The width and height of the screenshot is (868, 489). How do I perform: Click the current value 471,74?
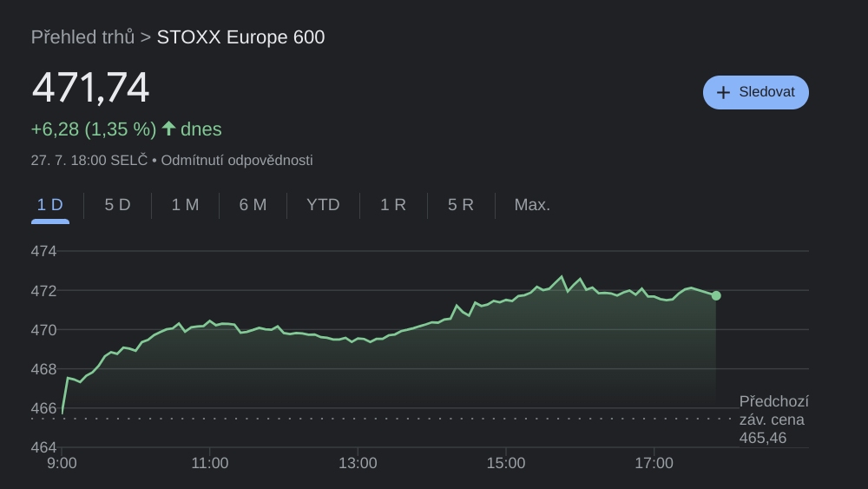[x=90, y=88]
